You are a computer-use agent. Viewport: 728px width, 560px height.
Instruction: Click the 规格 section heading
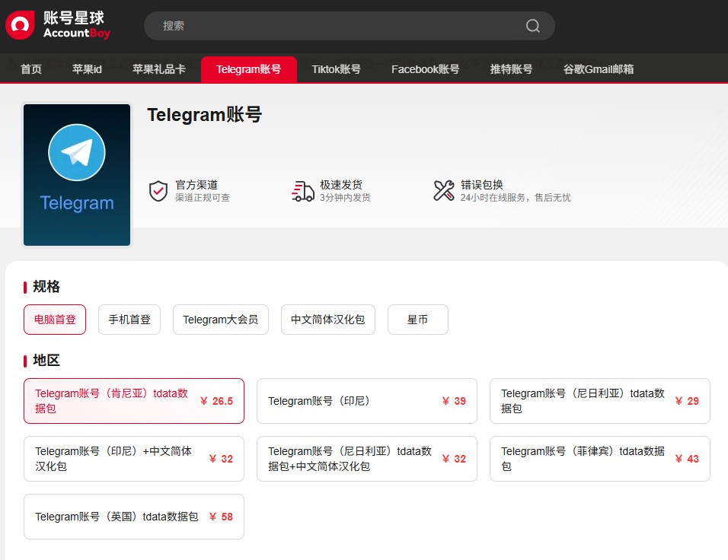coord(46,287)
